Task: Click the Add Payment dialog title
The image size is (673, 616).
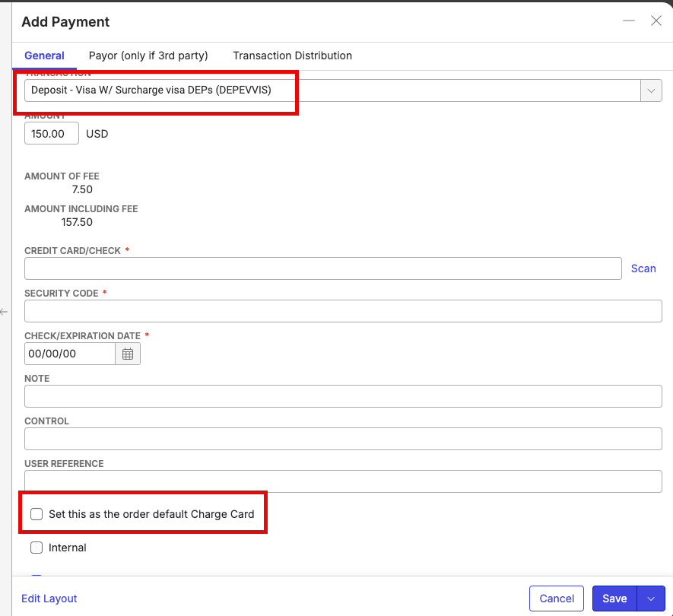Action: point(65,22)
